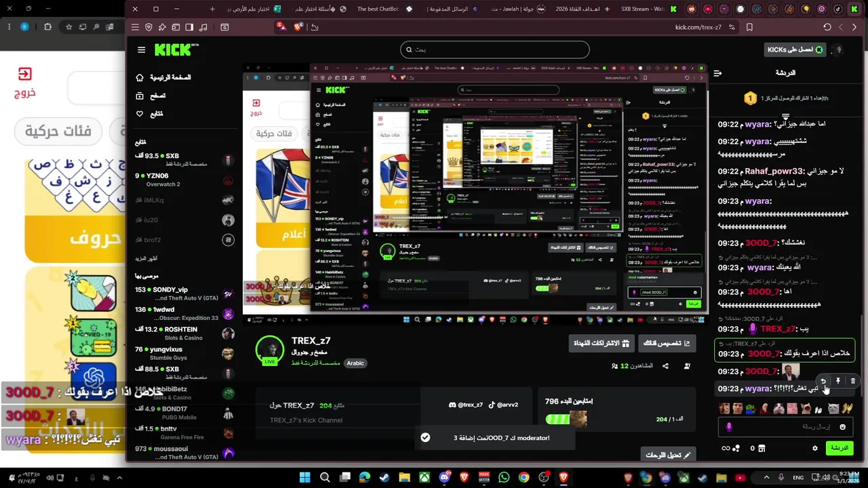Open SXB channel with 93.5 viewers

(184, 159)
